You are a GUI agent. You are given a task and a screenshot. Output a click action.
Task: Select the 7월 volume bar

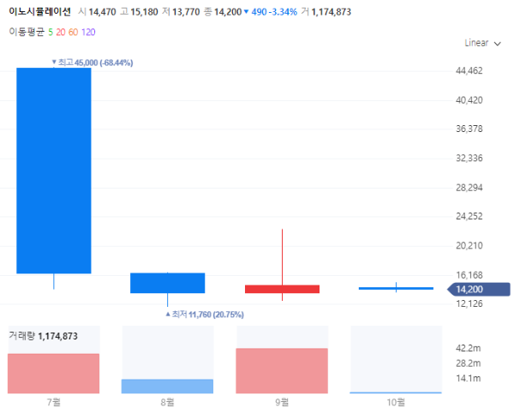[53, 374]
